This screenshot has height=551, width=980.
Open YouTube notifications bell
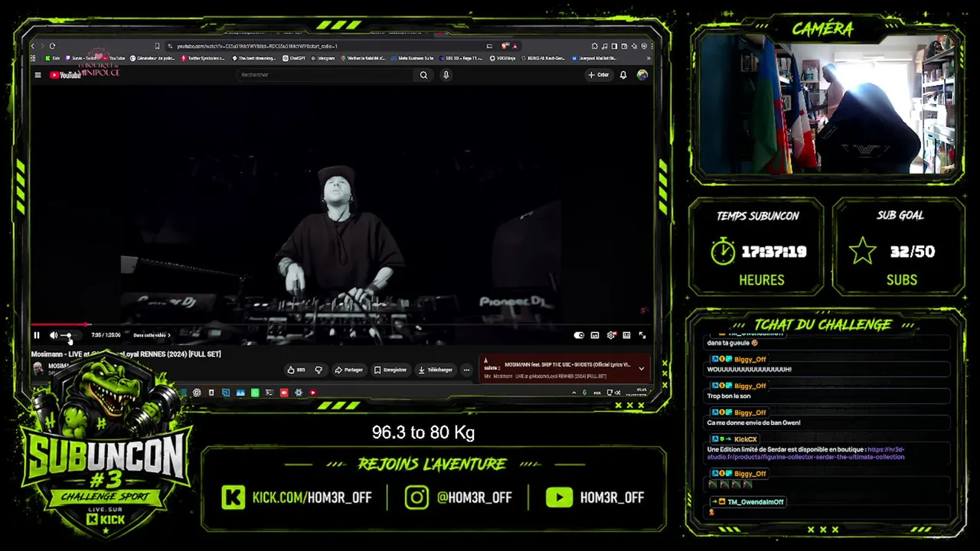click(x=623, y=75)
